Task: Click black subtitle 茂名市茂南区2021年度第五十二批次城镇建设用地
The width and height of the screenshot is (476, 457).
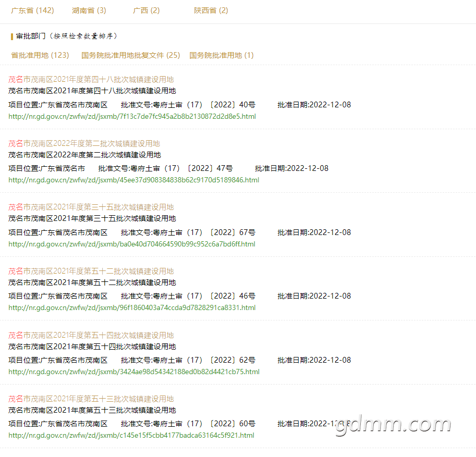Action: point(92,282)
